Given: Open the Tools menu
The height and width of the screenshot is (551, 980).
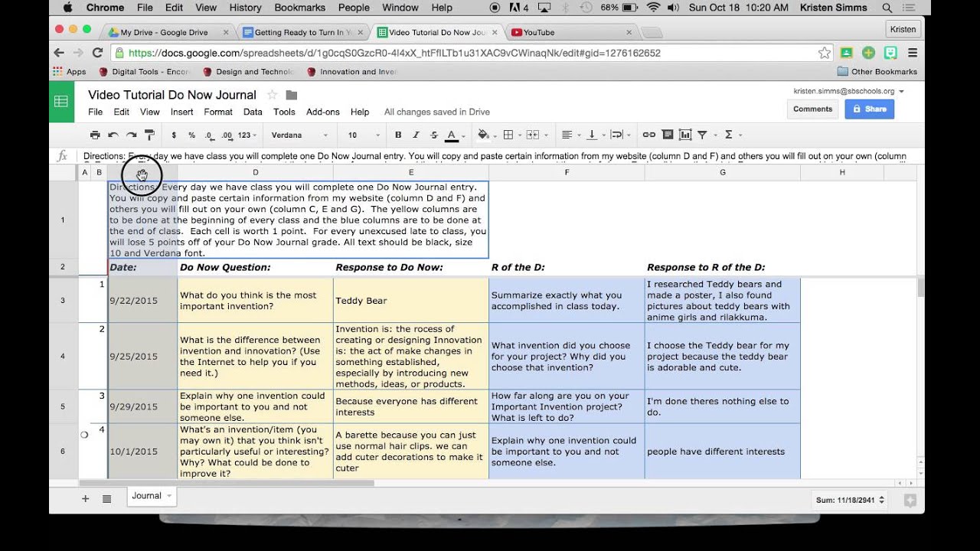Looking at the screenshot, I should 284,112.
